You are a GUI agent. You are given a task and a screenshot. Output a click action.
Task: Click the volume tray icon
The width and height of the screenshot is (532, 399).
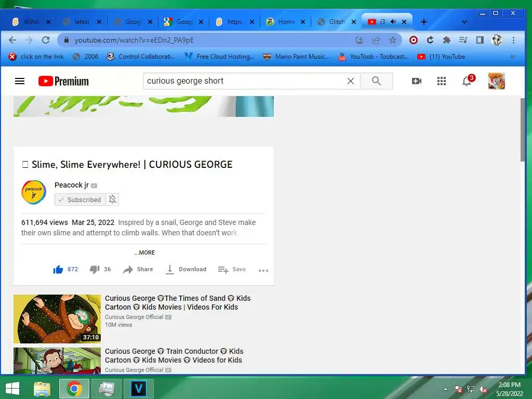point(483,389)
